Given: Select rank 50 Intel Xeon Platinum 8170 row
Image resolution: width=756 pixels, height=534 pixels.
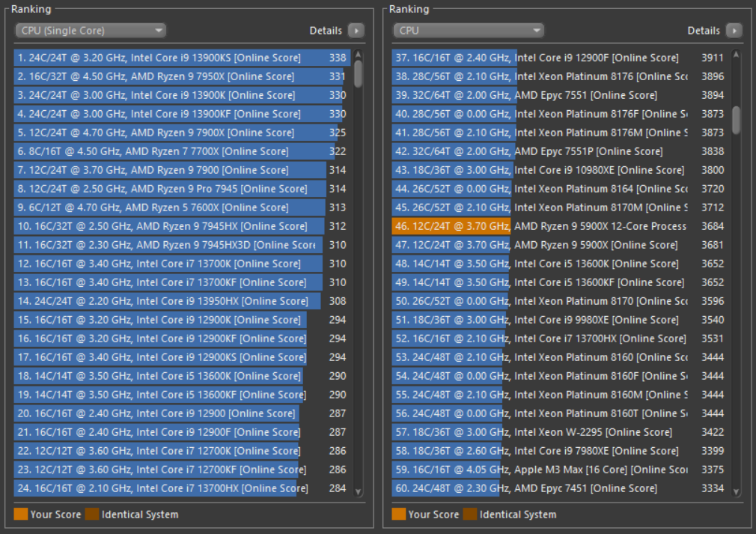Looking at the screenshot, I should [560, 301].
